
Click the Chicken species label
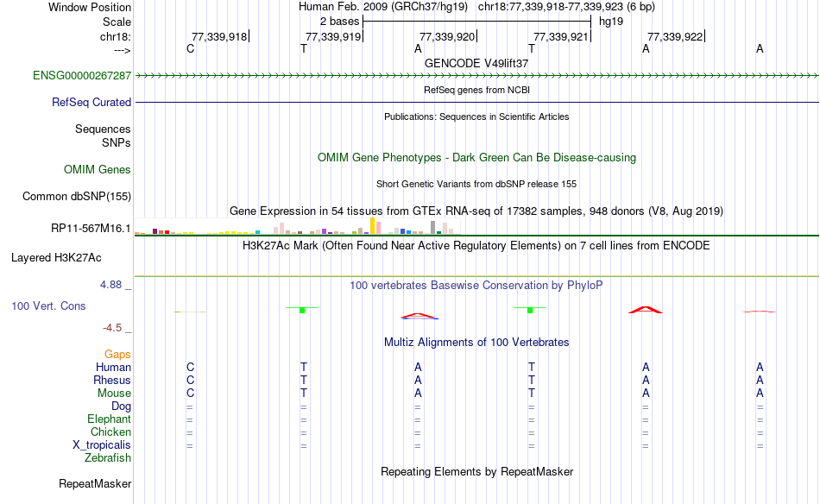(110, 432)
